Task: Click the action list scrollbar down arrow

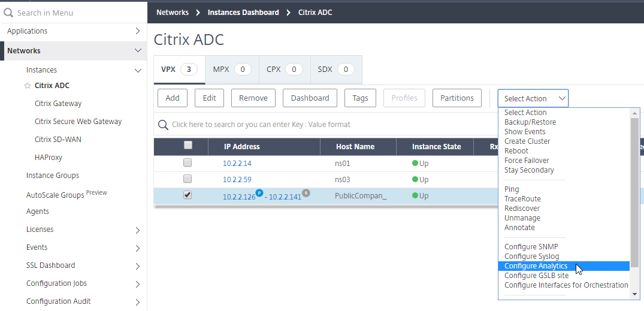Action: 634,294
